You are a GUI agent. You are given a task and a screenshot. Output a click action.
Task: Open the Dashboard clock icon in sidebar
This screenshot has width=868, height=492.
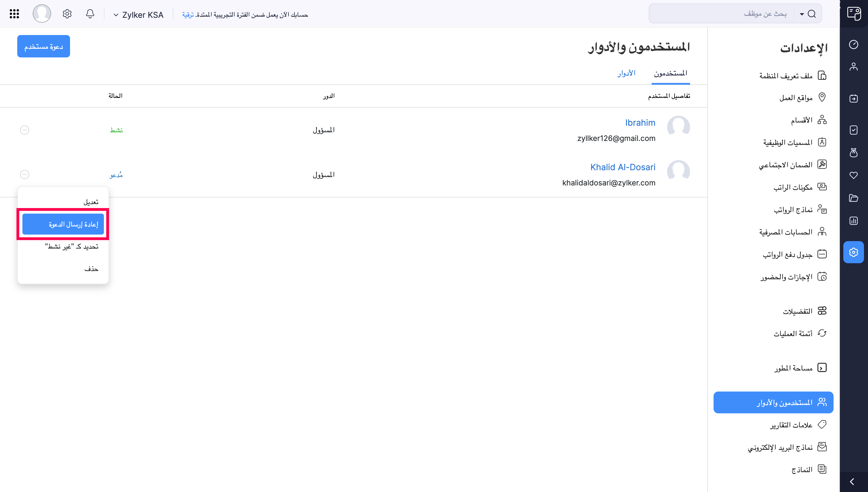tap(854, 44)
